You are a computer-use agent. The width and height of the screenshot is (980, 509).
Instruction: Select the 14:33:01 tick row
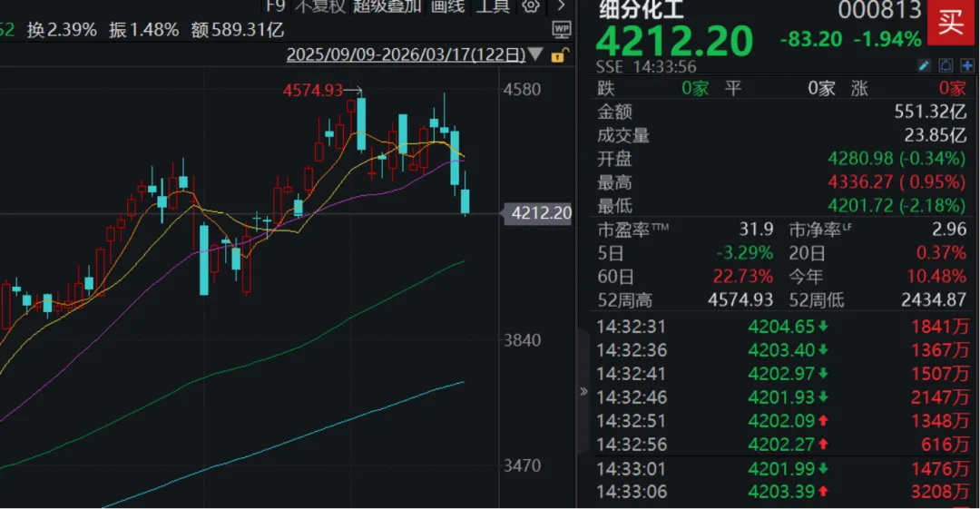782,469
